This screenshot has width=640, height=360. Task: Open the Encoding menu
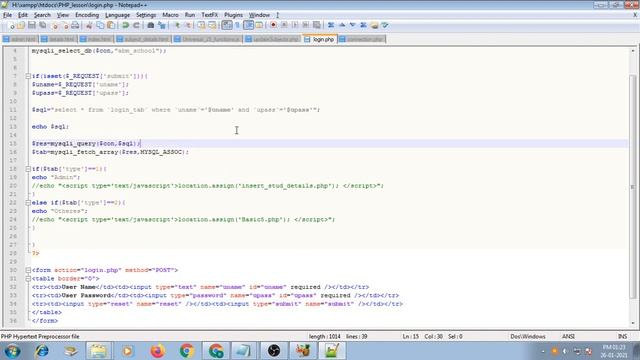[x=87, y=15]
